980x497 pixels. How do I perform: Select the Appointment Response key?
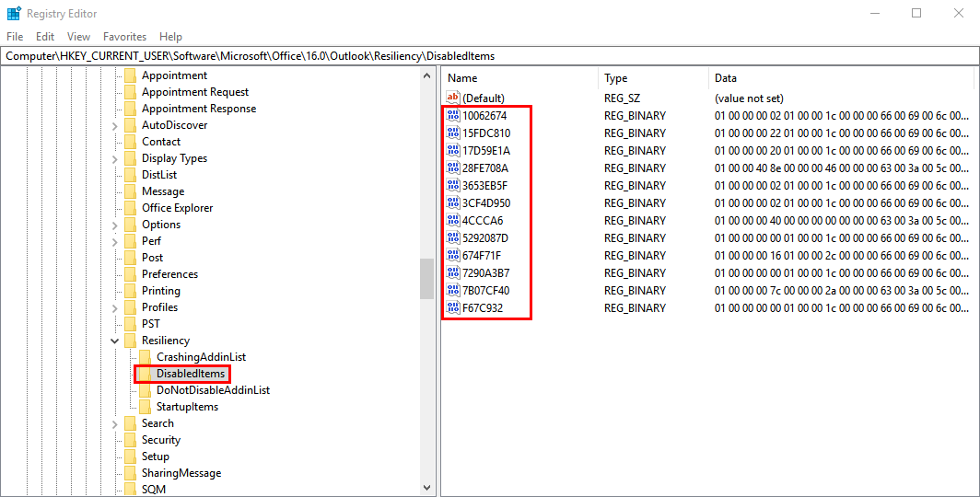click(x=199, y=109)
